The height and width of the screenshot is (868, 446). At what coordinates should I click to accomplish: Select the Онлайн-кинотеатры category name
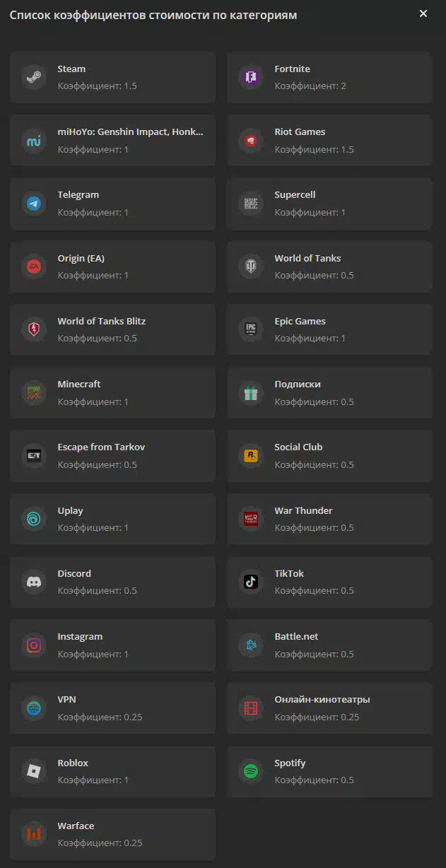[322, 699]
